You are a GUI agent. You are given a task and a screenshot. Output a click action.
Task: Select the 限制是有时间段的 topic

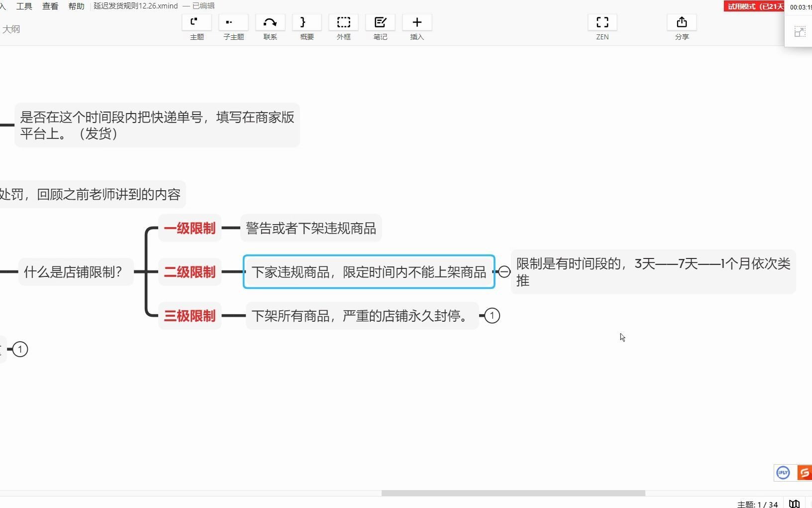click(653, 272)
